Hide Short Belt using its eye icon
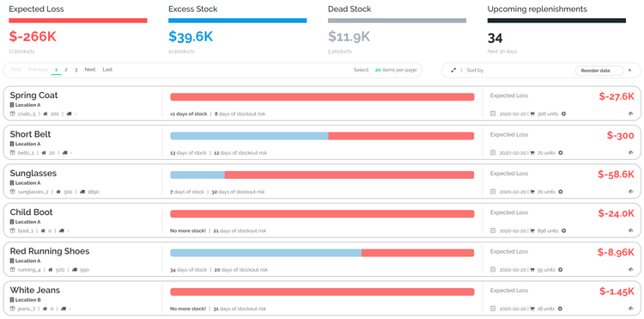Viewport: 644px width, 319px height. 631,153
